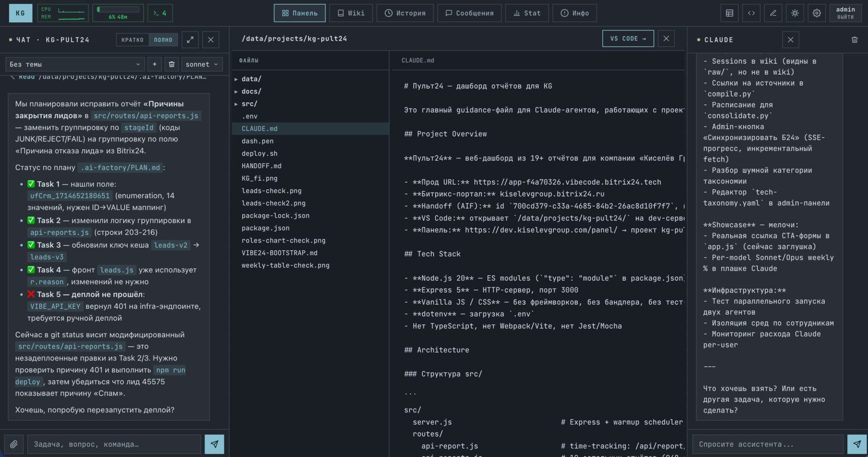Attach a file to chat message
Image resolution: width=868 pixels, height=457 pixels.
14,444
